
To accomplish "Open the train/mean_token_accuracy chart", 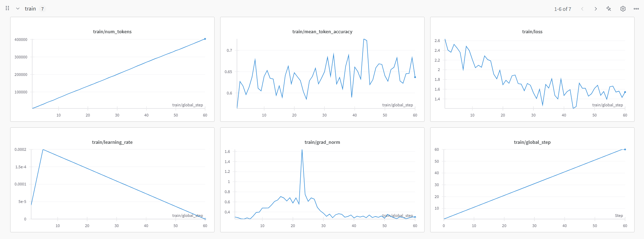I will [322, 69].
